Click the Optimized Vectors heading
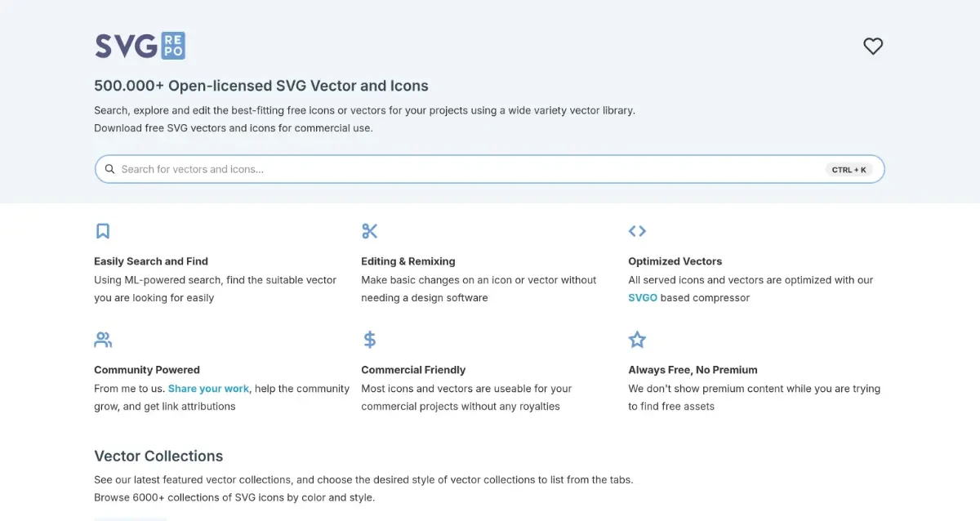This screenshot has height=521, width=980. point(675,261)
